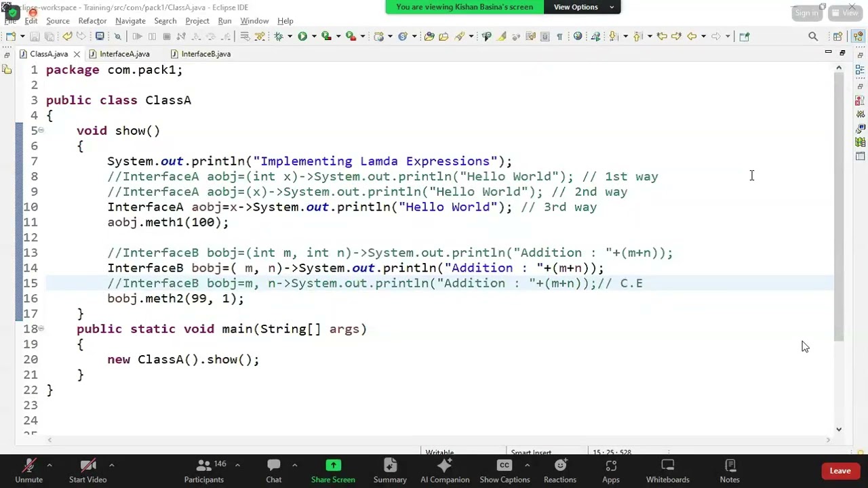Click the Terminate stop icon
The height and width of the screenshot is (488, 868).
pyautogui.click(x=166, y=36)
